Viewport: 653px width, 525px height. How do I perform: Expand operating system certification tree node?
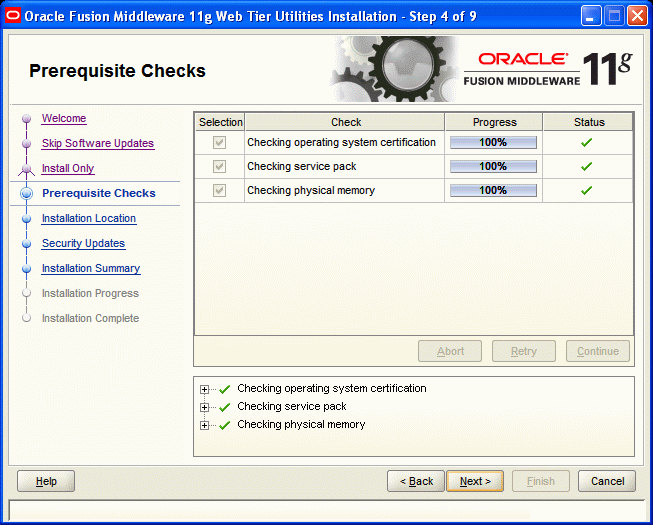pyautogui.click(x=204, y=389)
